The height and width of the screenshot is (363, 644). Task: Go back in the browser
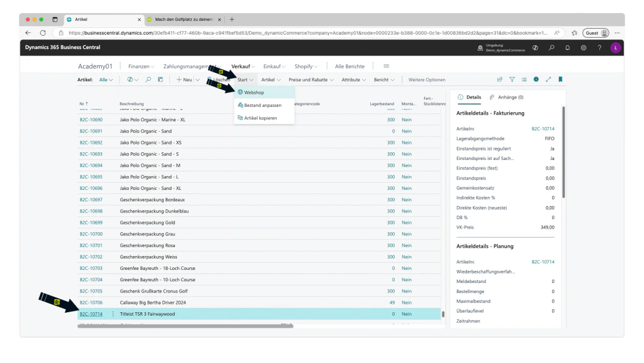click(28, 33)
